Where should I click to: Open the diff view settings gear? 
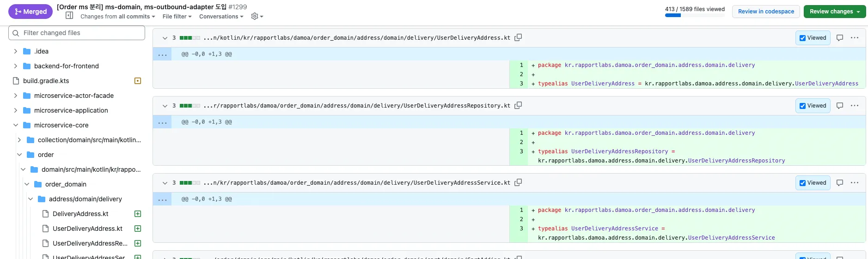point(257,16)
